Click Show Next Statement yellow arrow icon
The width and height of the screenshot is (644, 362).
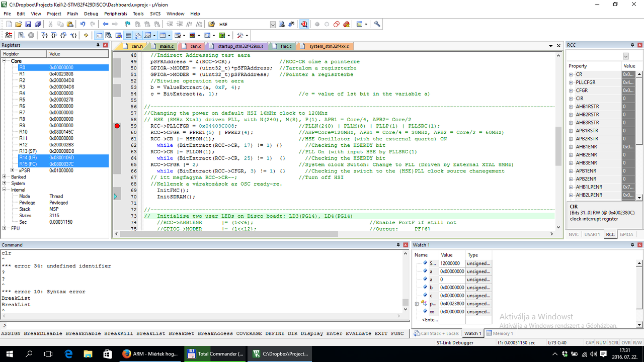point(86,35)
